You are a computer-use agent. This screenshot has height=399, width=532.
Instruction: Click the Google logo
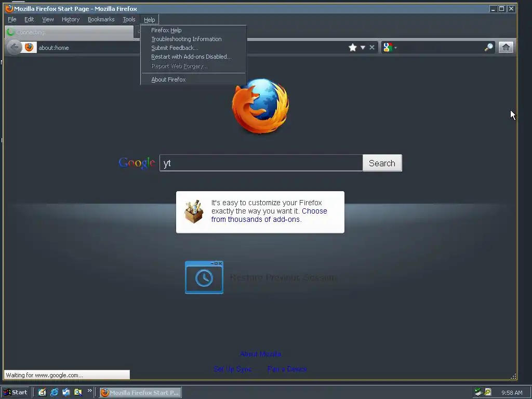tap(137, 163)
